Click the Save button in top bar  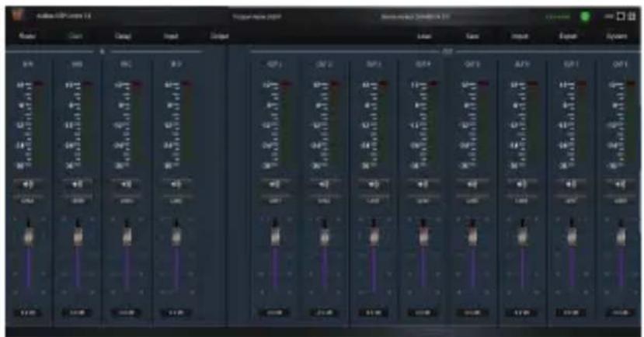tap(472, 36)
